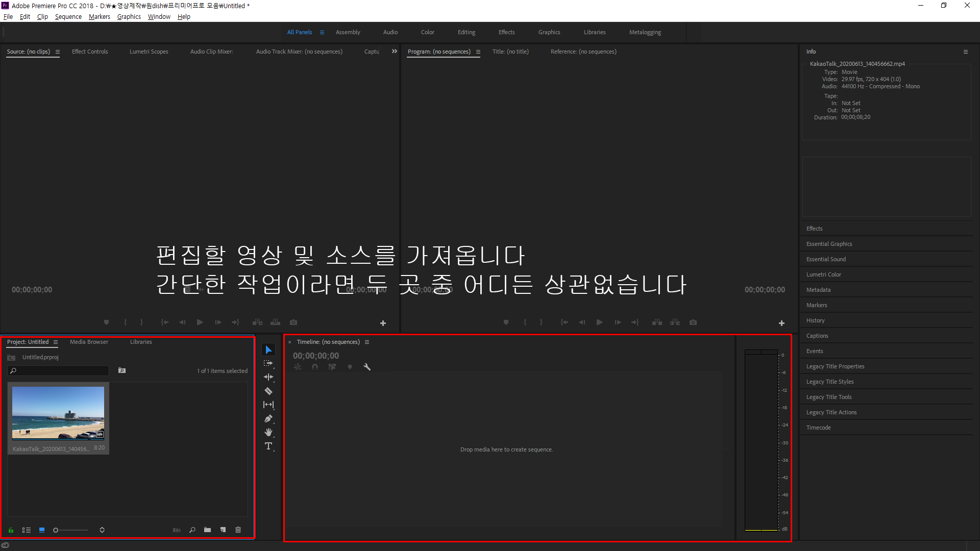The image size is (980, 551).
Task: Select the Slip tool
Action: [x=268, y=405]
